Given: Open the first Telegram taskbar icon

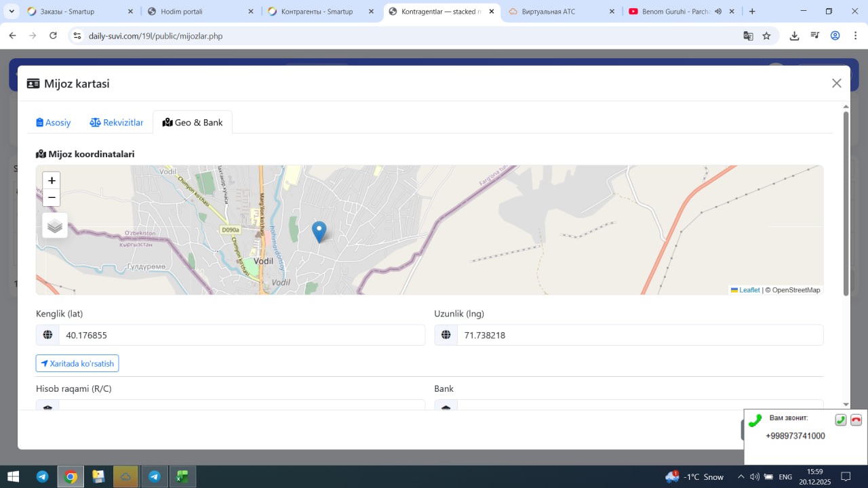Looking at the screenshot, I should coord(43,476).
